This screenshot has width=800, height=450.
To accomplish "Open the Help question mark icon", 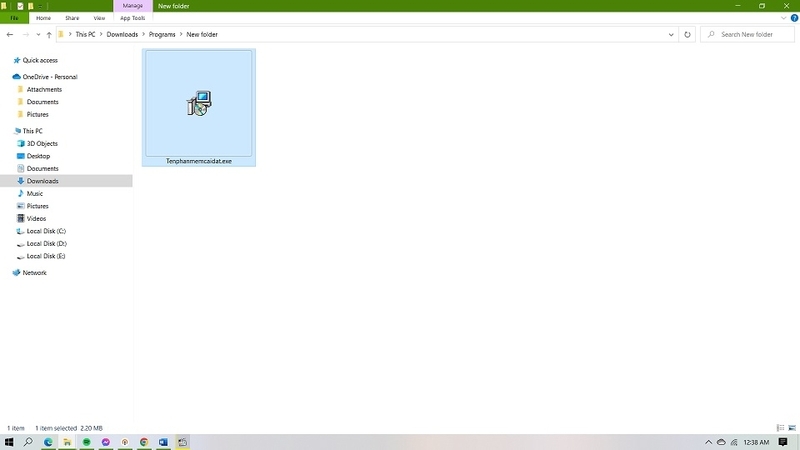I will pos(792,18).
